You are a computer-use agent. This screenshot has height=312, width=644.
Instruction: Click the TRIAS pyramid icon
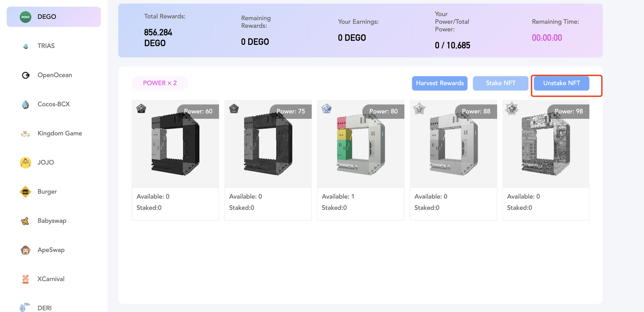click(25, 46)
